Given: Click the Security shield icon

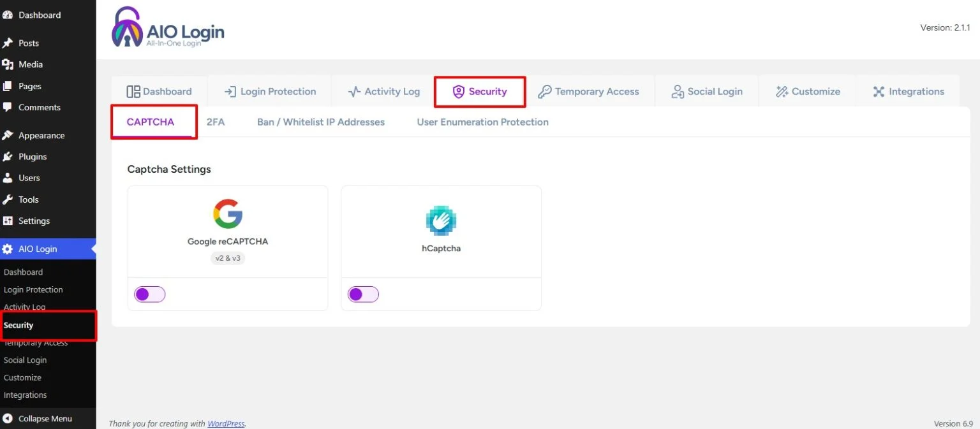Looking at the screenshot, I should click(x=458, y=92).
